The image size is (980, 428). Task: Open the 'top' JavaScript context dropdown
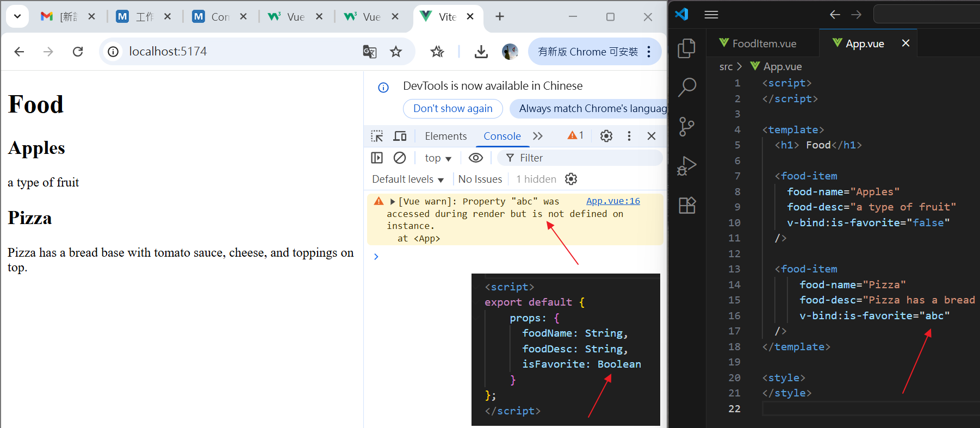tap(438, 158)
